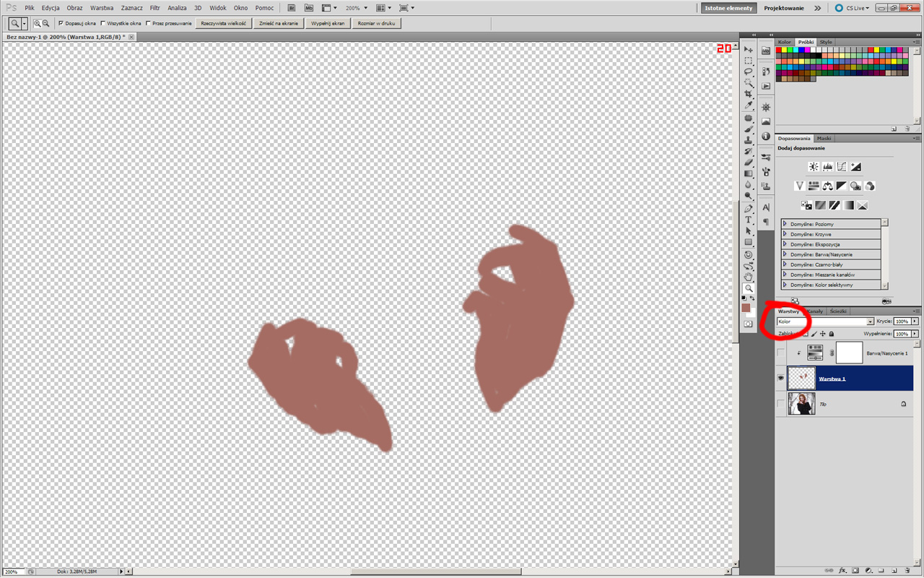Show the Tło layer visibility box

(780, 404)
